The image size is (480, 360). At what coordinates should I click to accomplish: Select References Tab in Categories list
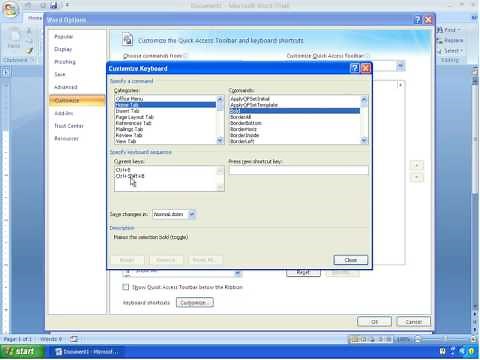tap(165, 123)
